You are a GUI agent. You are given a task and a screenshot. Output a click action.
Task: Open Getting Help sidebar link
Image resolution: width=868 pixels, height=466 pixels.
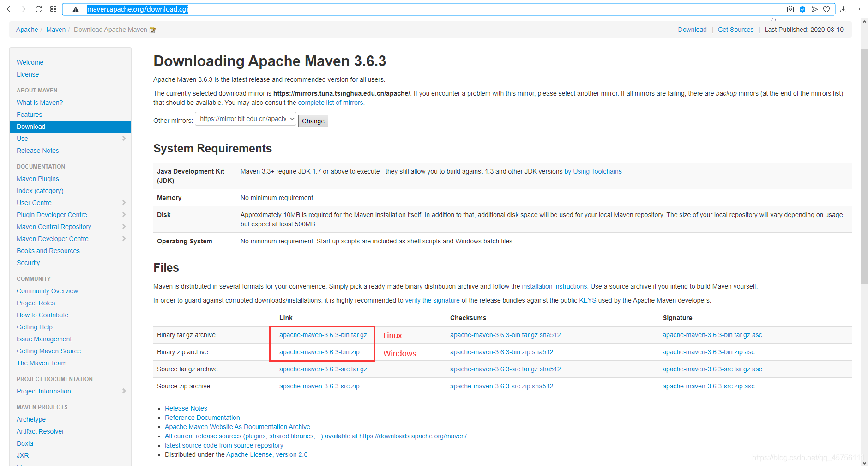click(x=35, y=327)
